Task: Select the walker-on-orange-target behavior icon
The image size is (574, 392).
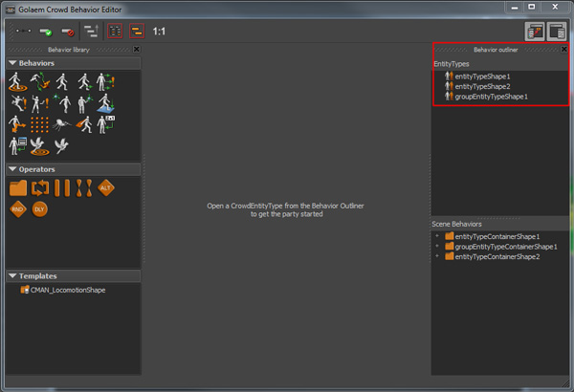Action: 17,81
